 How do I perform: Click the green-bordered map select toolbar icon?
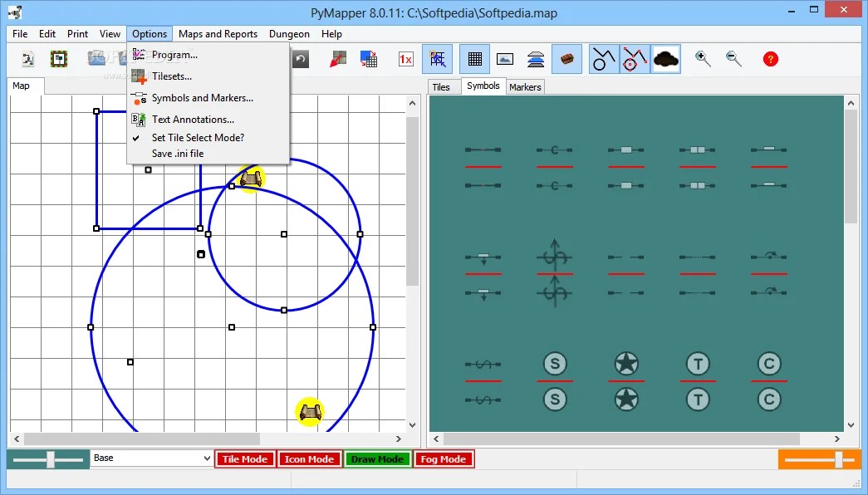pos(59,59)
